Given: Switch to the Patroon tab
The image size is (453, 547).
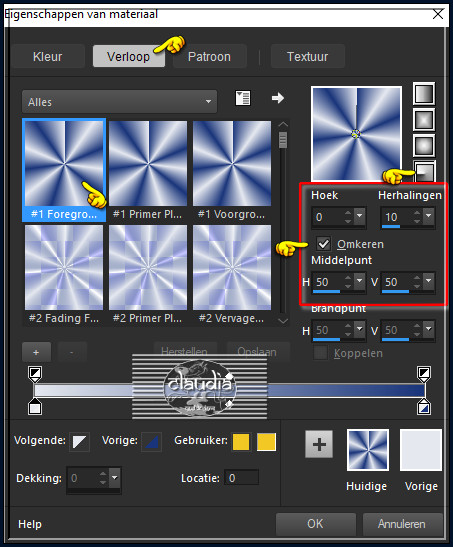Looking at the screenshot, I should 210,56.
